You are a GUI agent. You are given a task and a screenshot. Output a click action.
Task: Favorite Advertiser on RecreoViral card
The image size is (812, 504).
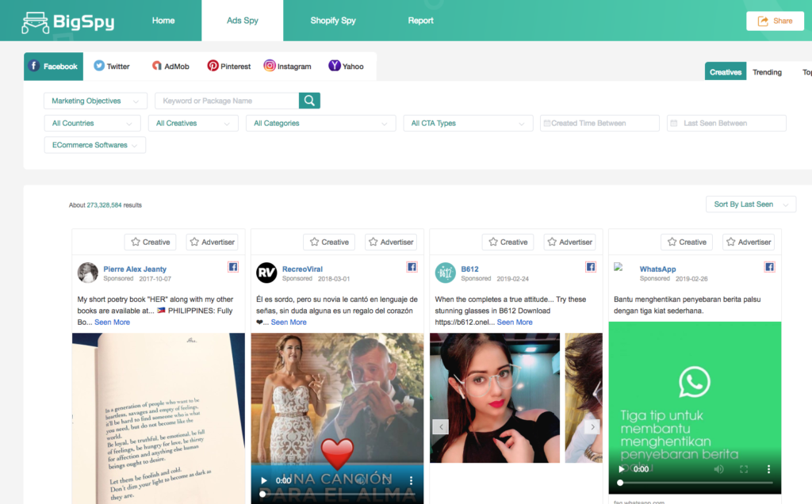point(390,242)
